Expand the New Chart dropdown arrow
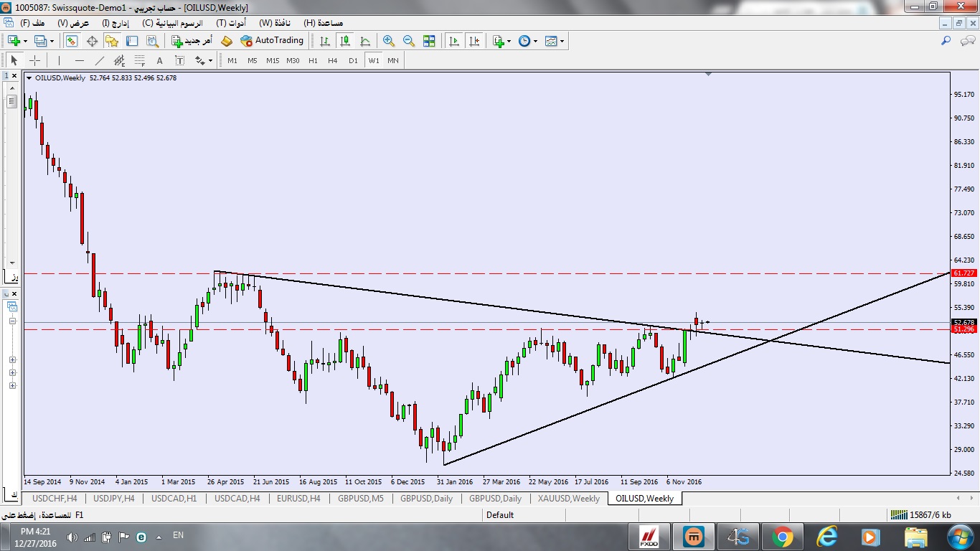Viewport: 980px width, 551px height. [25, 41]
